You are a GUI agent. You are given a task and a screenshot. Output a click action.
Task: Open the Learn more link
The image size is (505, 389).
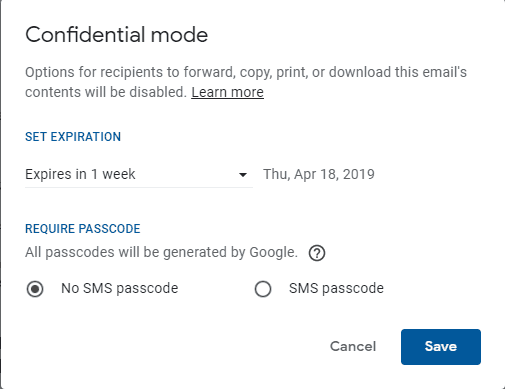(x=227, y=92)
